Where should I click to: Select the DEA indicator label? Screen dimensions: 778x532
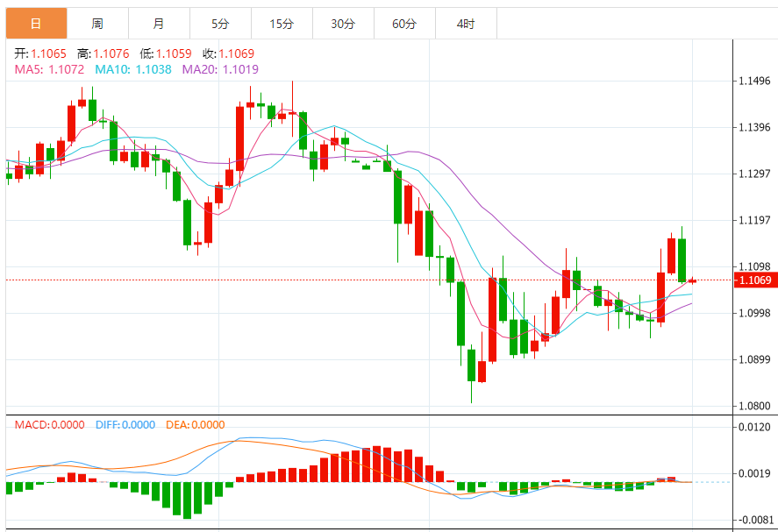coord(194,425)
